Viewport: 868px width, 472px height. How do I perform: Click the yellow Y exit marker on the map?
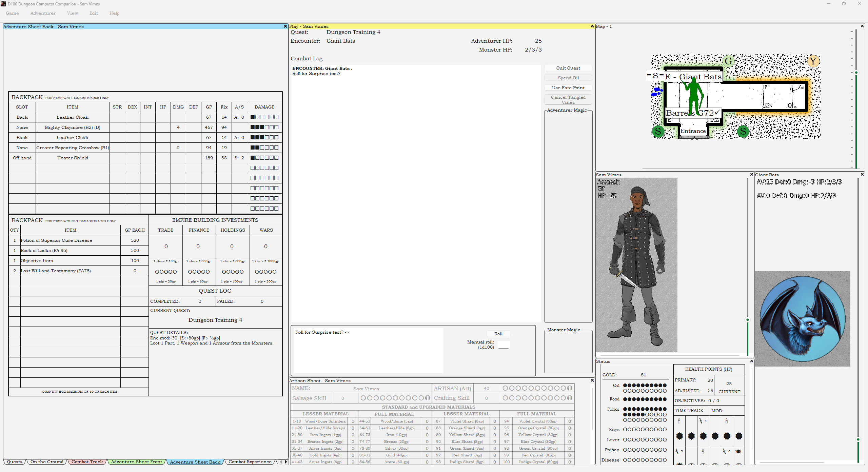coord(813,61)
